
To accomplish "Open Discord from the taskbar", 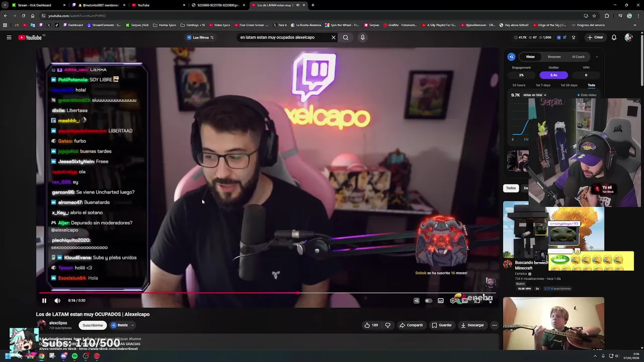I will coord(63,356).
